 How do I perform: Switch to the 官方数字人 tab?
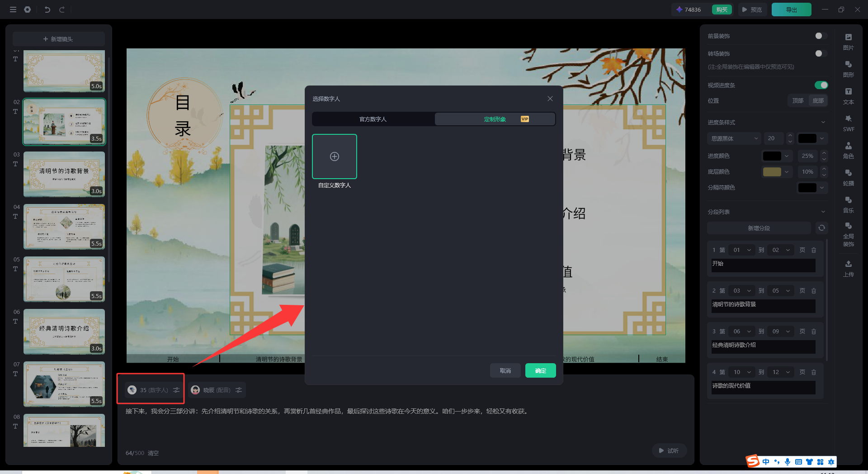pyautogui.click(x=373, y=119)
